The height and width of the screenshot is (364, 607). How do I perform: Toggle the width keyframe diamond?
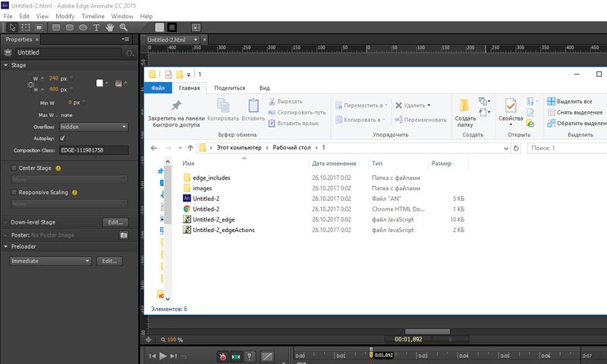tap(42, 78)
